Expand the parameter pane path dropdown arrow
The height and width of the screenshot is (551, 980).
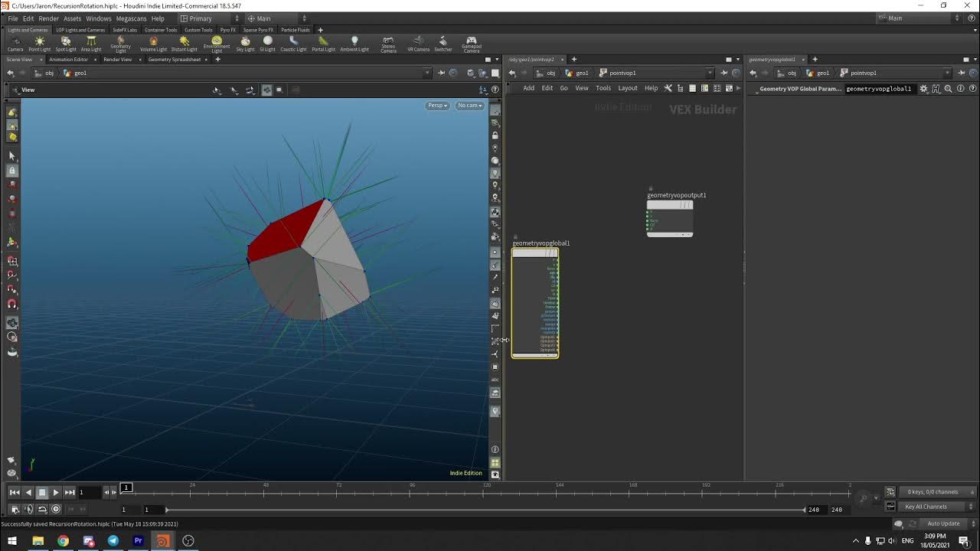point(948,73)
